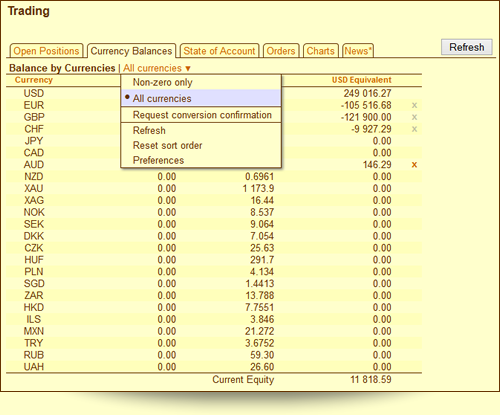
Task: Click the x icon in the EUR row
Action: click(414, 106)
